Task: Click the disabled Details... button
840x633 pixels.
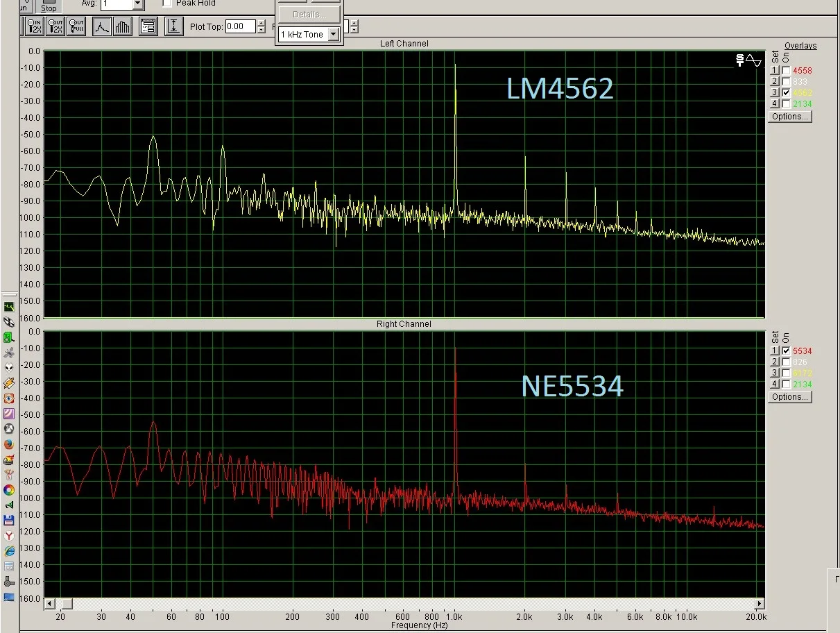Action: 309,14
